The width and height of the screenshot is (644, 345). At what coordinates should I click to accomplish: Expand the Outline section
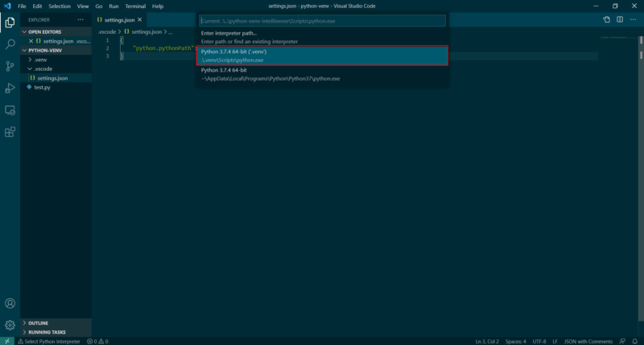56,323
